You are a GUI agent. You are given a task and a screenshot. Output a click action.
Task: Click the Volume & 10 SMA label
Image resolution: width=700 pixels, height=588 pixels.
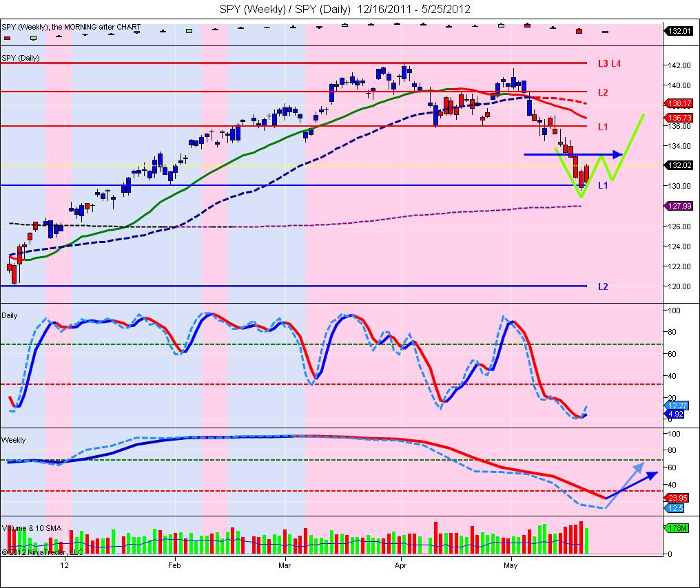(32, 528)
